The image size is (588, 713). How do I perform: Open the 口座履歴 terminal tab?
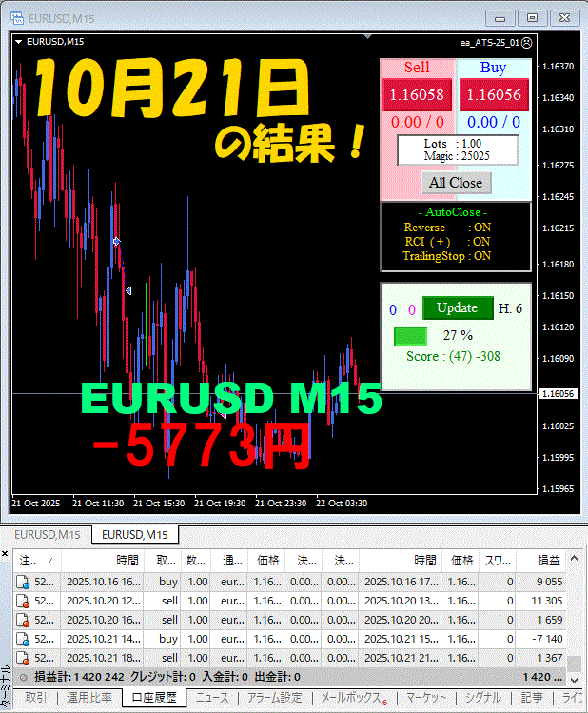(153, 698)
